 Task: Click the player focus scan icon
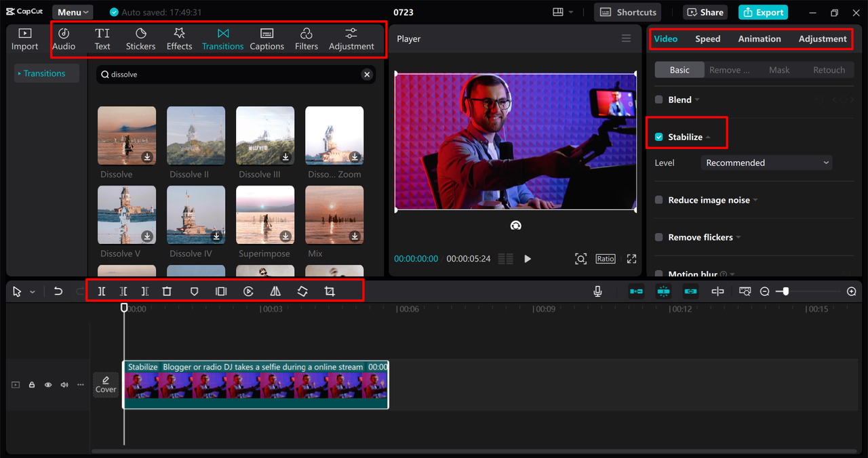tap(580, 259)
